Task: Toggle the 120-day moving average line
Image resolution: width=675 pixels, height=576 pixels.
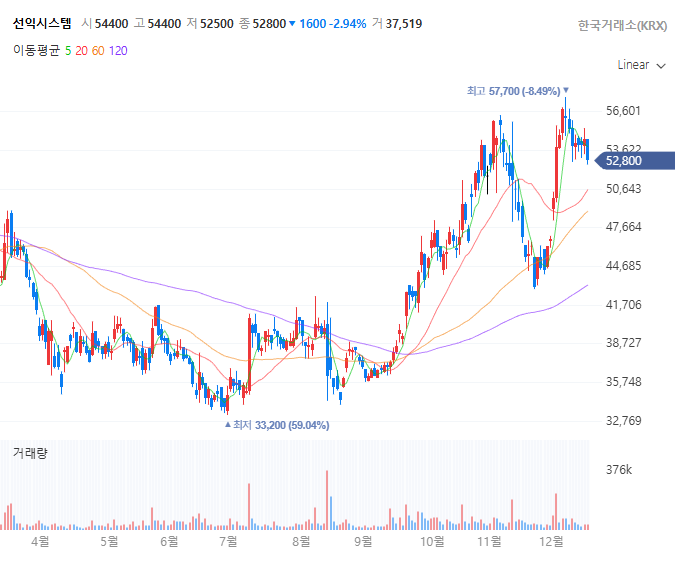Action: click(x=118, y=51)
